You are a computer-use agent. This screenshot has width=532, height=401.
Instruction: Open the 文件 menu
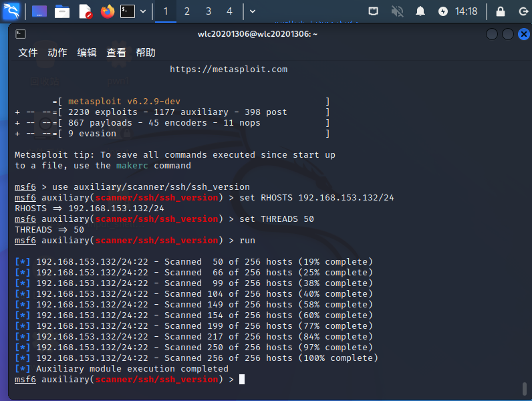tap(28, 53)
